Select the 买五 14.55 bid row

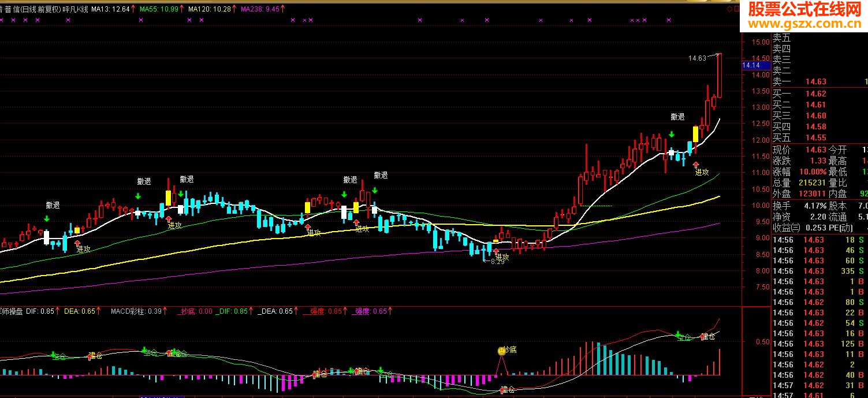[820, 137]
